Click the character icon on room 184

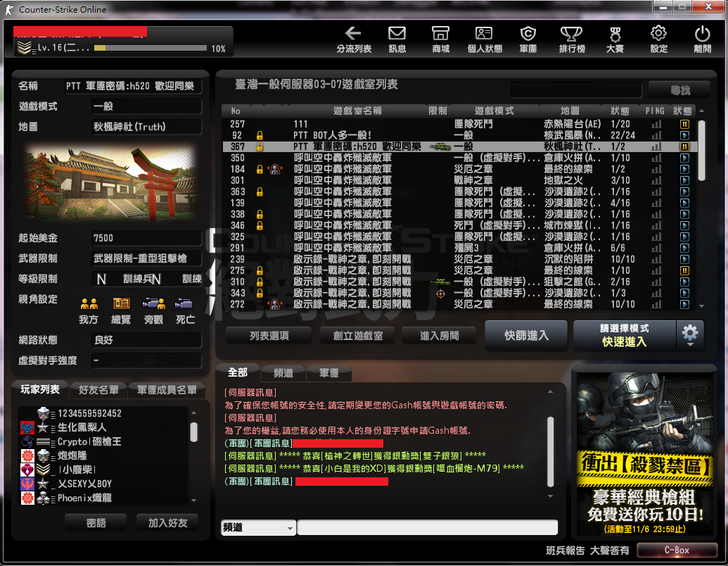point(275,169)
